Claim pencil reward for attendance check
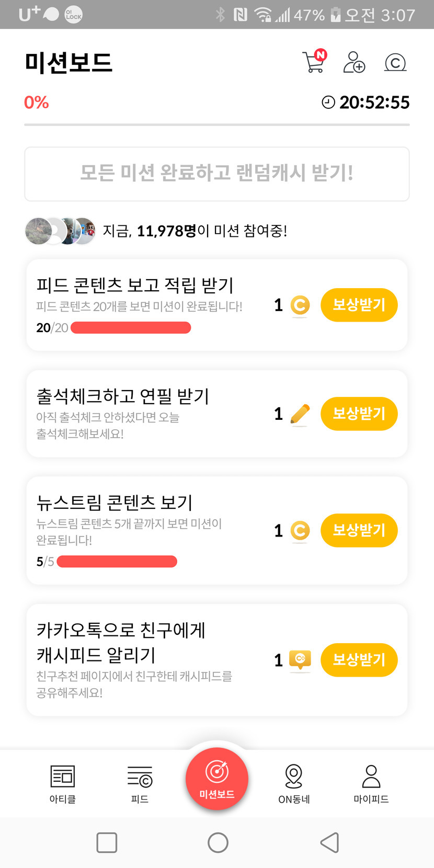The width and height of the screenshot is (434, 868). click(x=359, y=414)
